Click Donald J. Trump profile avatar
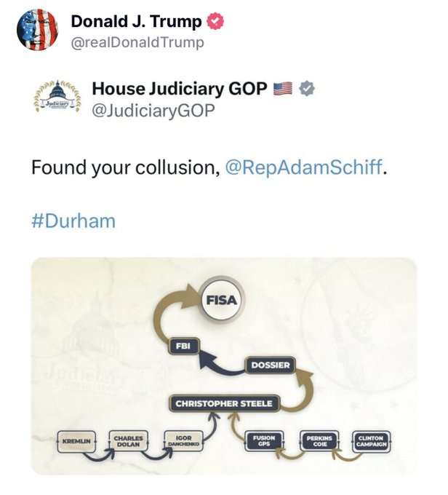Image resolution: width=448 pixels, height=495 pixels. (x=37, y=30)
